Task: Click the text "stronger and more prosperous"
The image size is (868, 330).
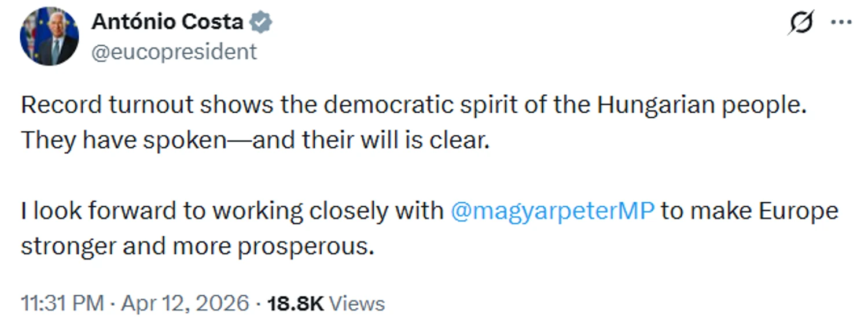Action: pyautogui.click(x=197, y=246)
